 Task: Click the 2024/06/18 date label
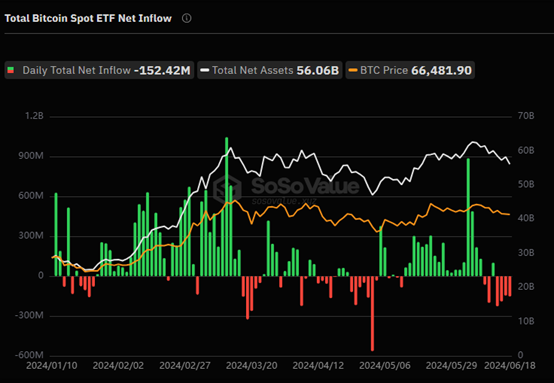pos(510,365)
